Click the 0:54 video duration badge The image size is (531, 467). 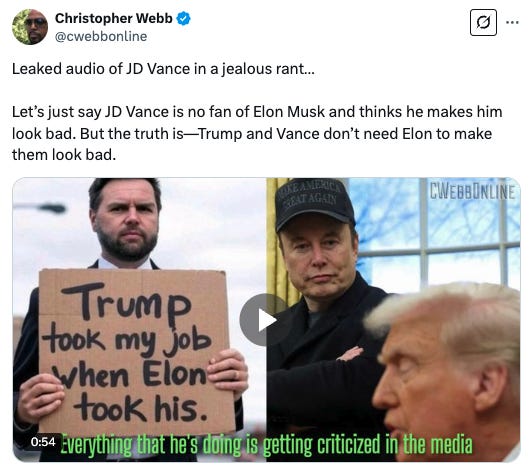(x=43, y=442)
